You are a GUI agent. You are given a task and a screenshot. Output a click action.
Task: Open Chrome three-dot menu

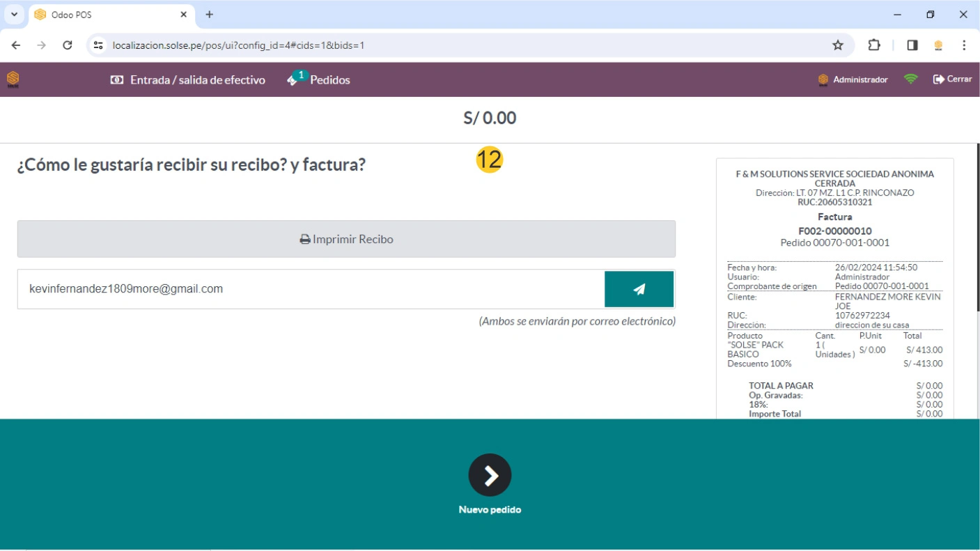(x=964, y=45)
